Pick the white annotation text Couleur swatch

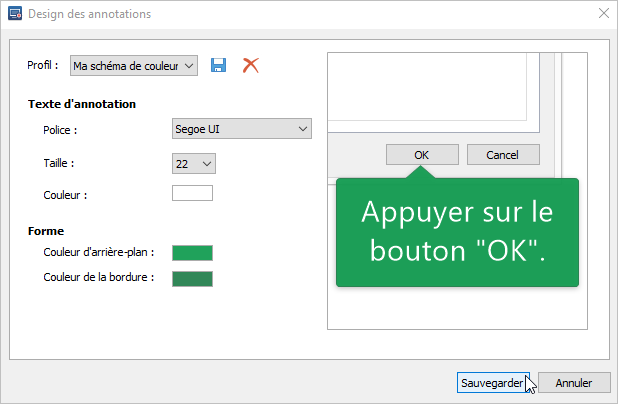click(x=192, y=194)
